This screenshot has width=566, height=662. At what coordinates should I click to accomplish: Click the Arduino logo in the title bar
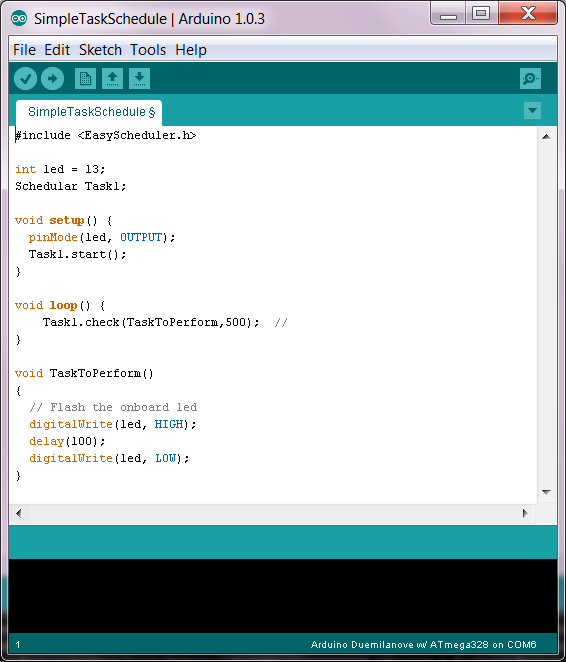(x=19, y=19)
